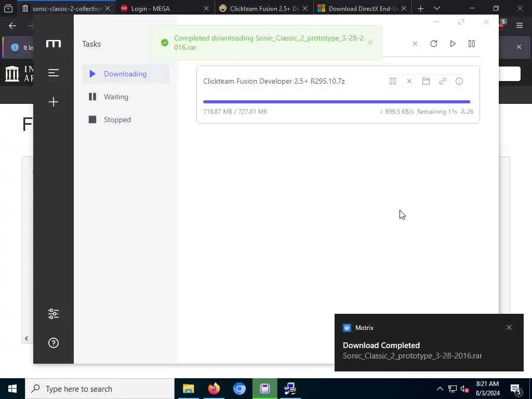Minimize the Motrix window
Image resolution: width=532 pixels, height=399 pixels.
pyautogui.click(x=436, y=22)
